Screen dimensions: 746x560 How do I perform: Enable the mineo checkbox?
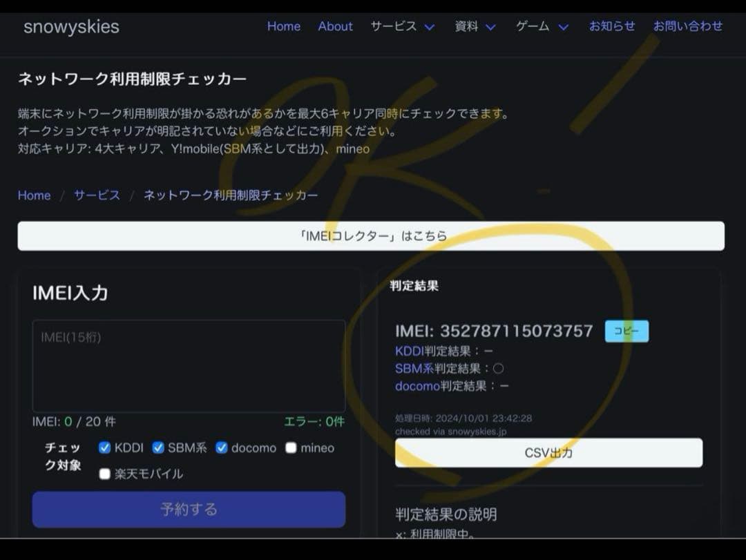click(290, 447)
